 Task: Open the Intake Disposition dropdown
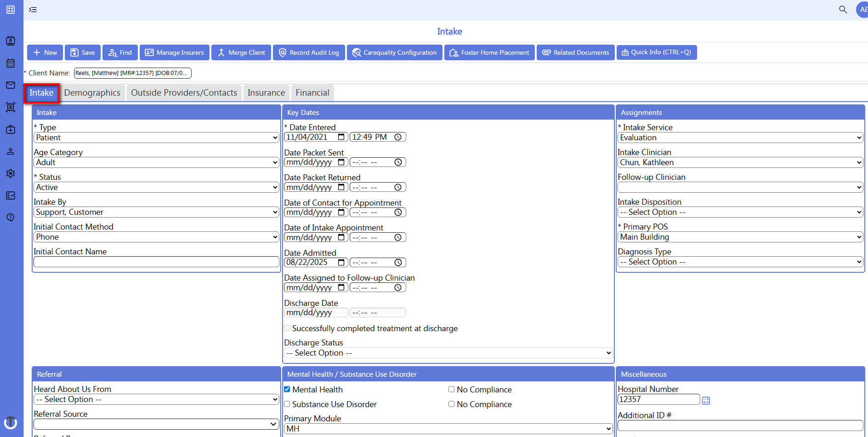coord(740,212)
